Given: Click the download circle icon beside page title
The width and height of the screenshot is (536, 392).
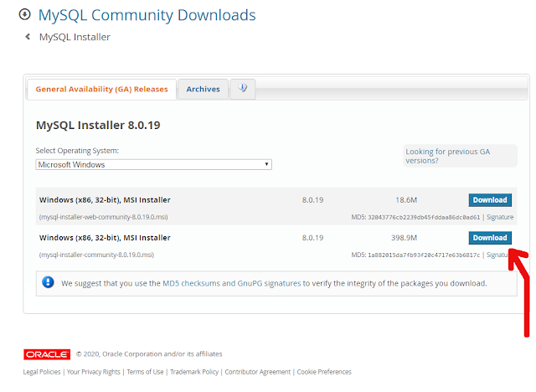Looking at the screenshot, I should (24, 15).
